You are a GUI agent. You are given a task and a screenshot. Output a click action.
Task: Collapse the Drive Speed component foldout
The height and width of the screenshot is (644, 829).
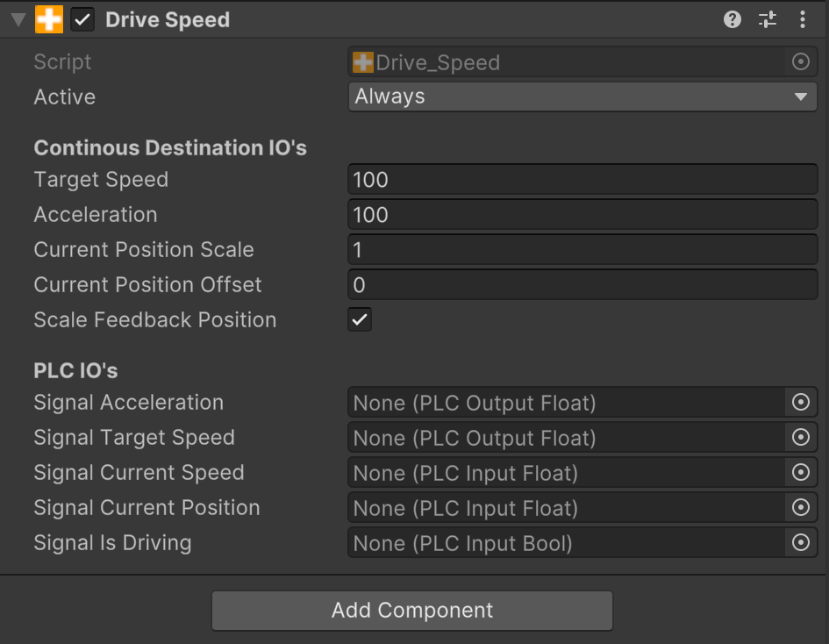point(18,20)
